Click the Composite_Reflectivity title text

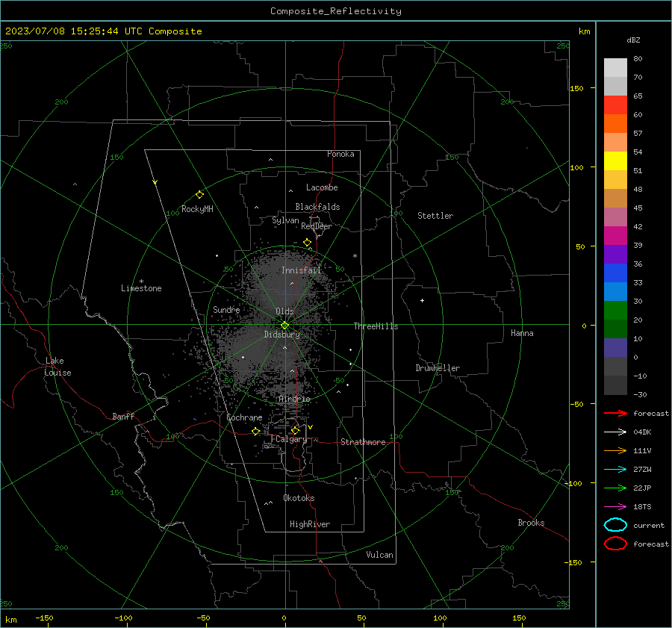(335, 11)
